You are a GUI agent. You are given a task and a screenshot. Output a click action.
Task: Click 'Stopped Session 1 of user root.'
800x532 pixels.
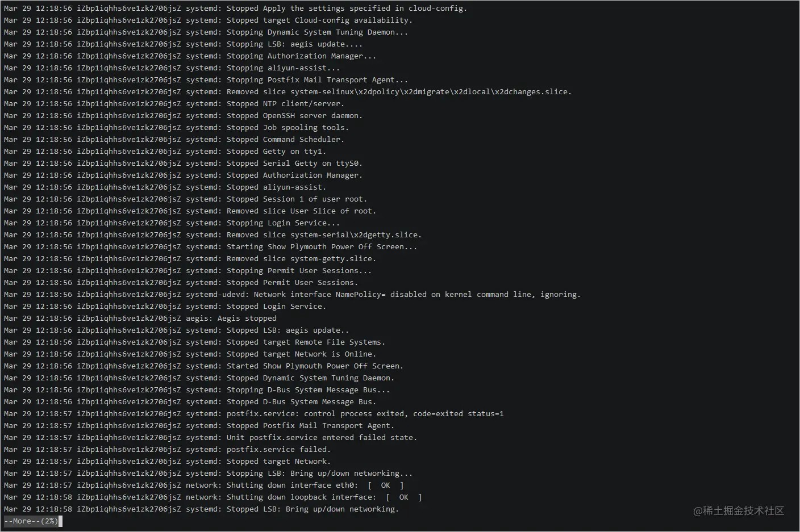pos(297,199)
